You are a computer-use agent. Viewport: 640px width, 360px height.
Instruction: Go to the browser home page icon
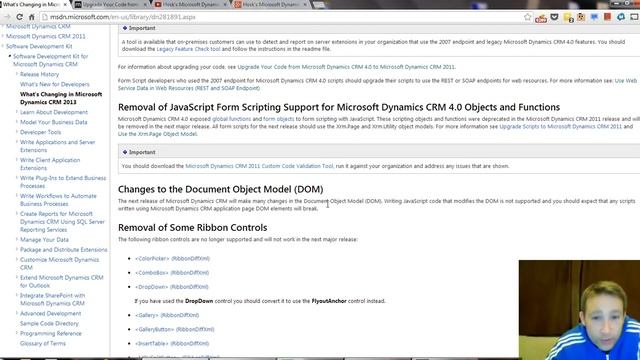(x=31, y=17)
